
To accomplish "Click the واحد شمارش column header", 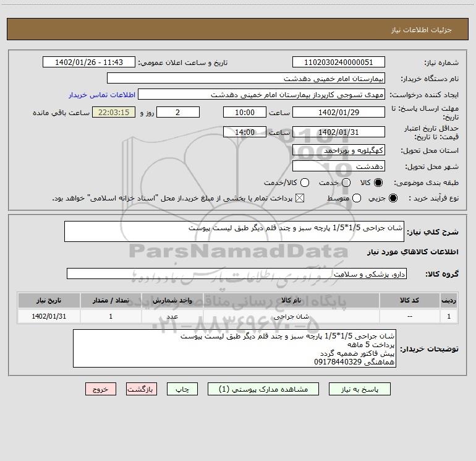I will (x=172, y=301).
